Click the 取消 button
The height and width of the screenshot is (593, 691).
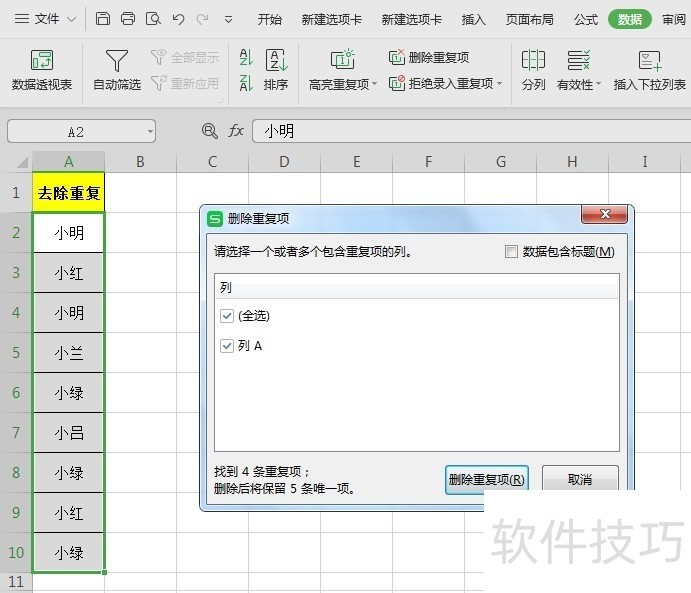point(580,479)
